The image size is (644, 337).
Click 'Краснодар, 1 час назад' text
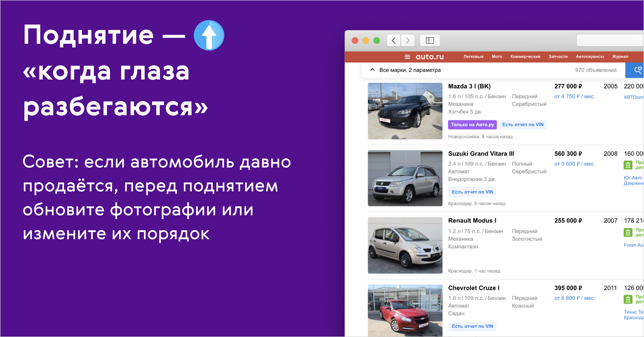[x=474, y=271]
